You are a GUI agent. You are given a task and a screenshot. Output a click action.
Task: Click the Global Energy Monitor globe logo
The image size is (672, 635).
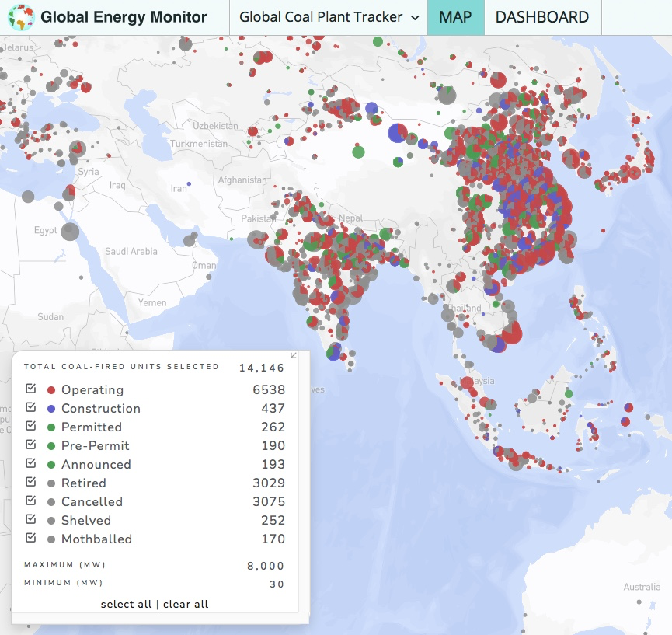[21, 17]
